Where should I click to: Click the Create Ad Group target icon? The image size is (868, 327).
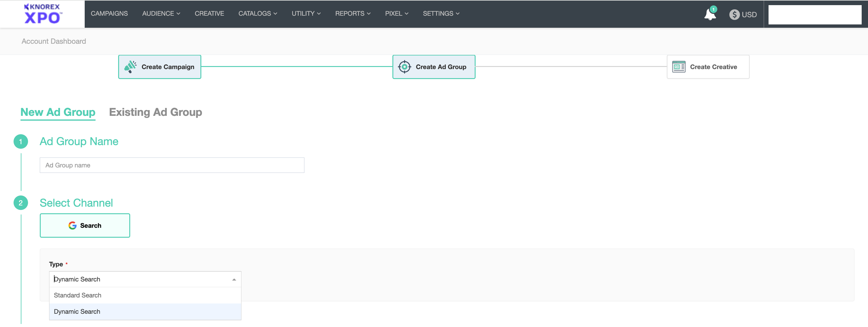tap(404, 67)
